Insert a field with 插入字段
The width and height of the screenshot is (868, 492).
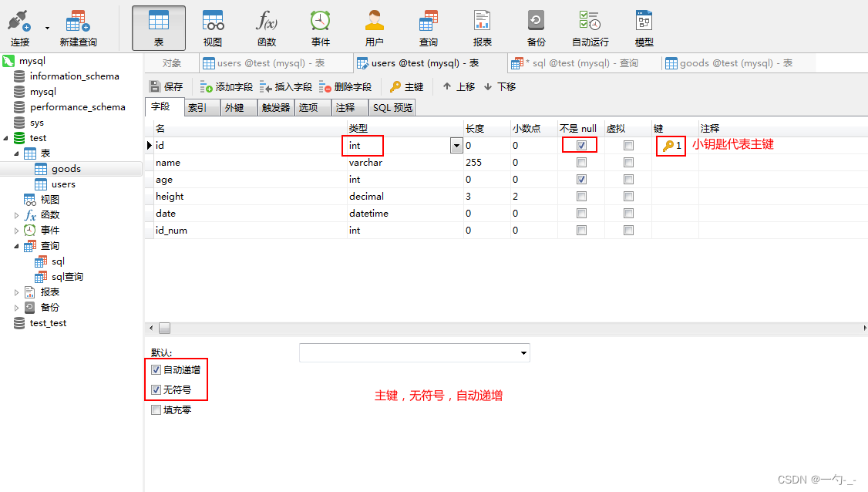(x=286, y=87)
